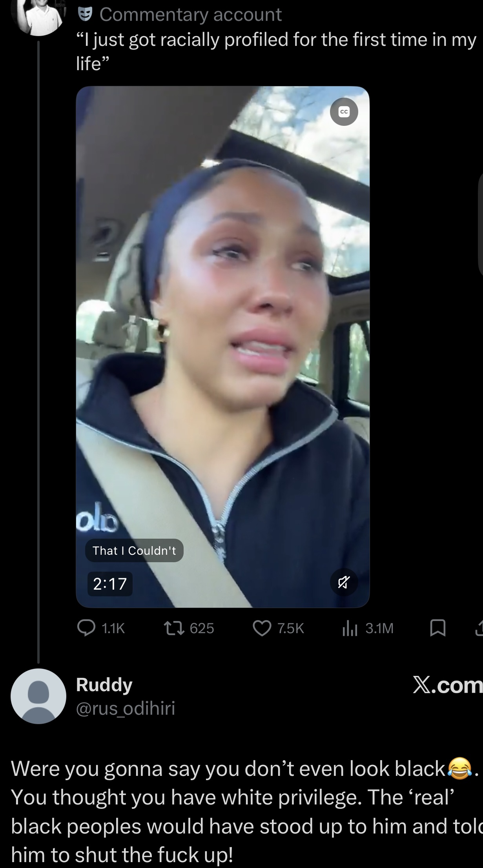Viewport: 483px width, 868px height.
Task: Tap the 2:17 video duration badge
Action: 110,584
